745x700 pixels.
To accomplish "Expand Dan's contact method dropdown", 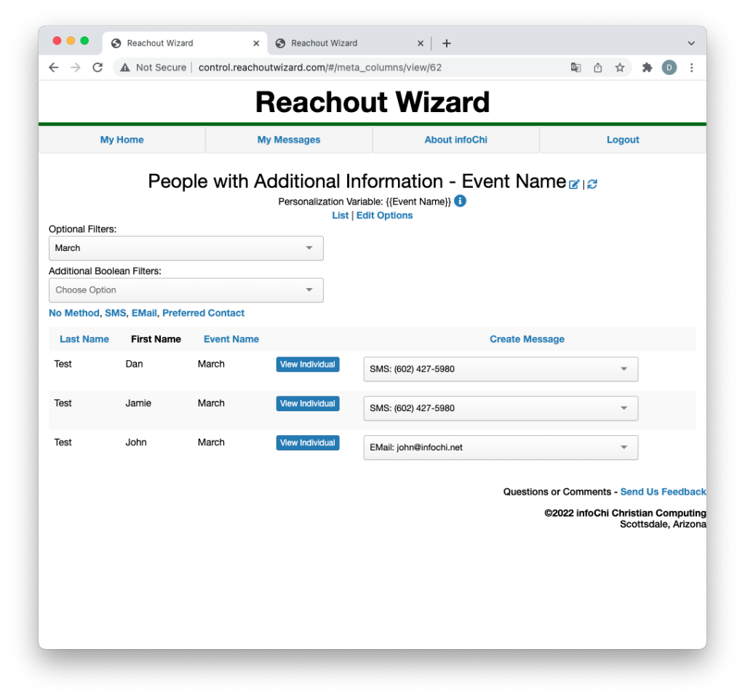I will (501, 369).
